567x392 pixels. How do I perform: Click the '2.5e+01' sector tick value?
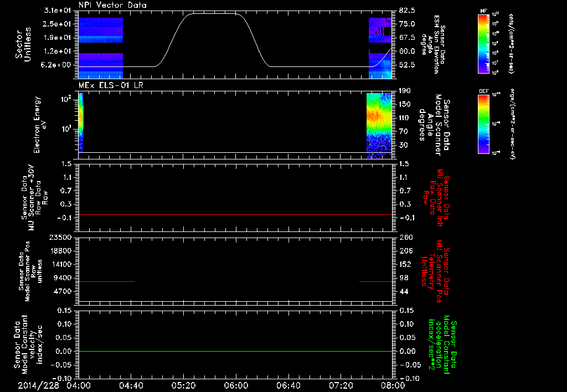coord(58,24)
